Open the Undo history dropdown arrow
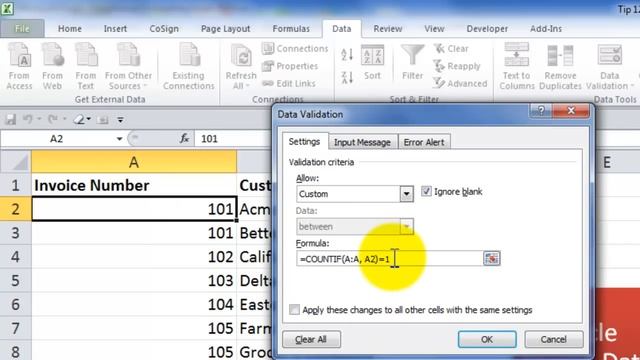Viewport: 640px width, 360px height. tap(39, 119)
